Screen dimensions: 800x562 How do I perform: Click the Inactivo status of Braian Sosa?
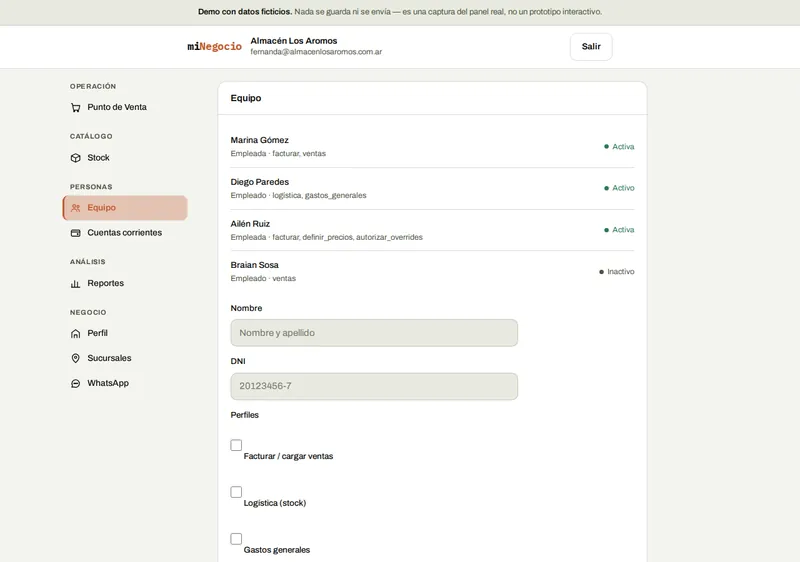coord(616,272)
